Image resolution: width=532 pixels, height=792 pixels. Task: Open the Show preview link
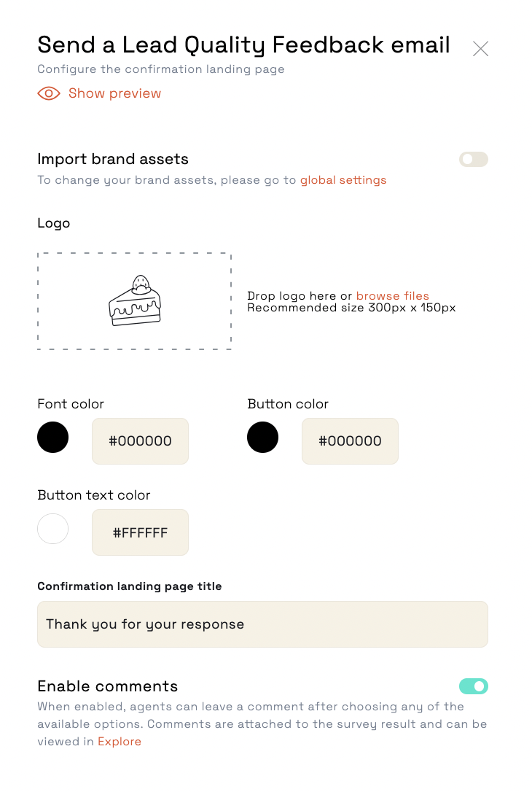[x=114, y=93]
